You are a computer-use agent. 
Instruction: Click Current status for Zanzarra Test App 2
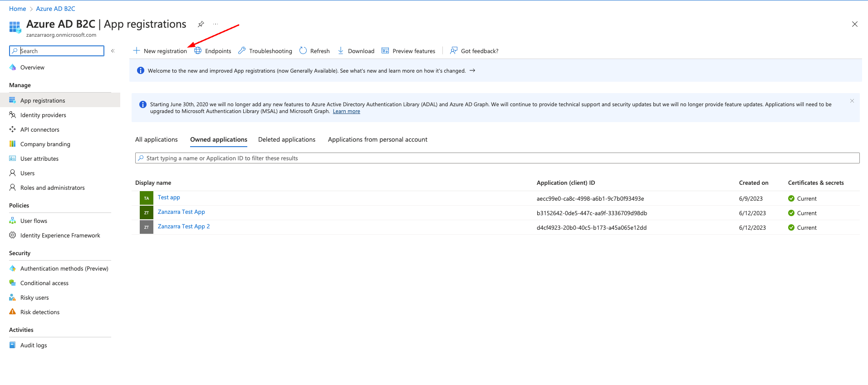pyautogui.click(x=802, y=227)
